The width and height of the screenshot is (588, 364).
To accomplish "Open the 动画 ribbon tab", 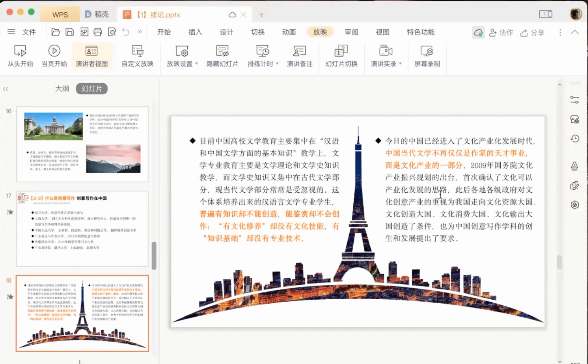I will coord(289,32).
